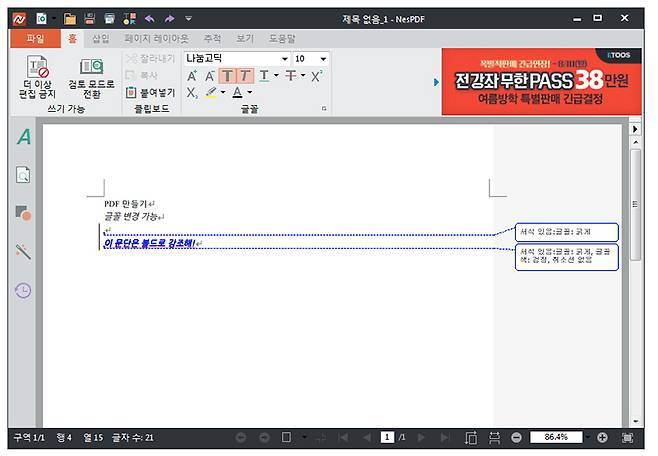The image size is (658, 456).
Task: Switch to the 삽입 tab
Action: click(x=101, y=39)
